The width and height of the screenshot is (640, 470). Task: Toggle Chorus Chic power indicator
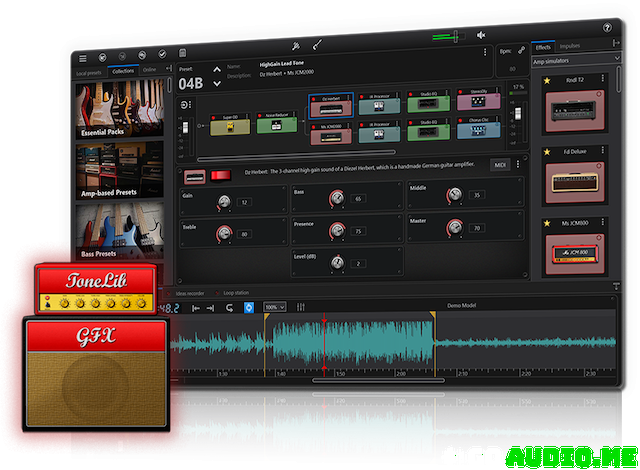point(460,121)
